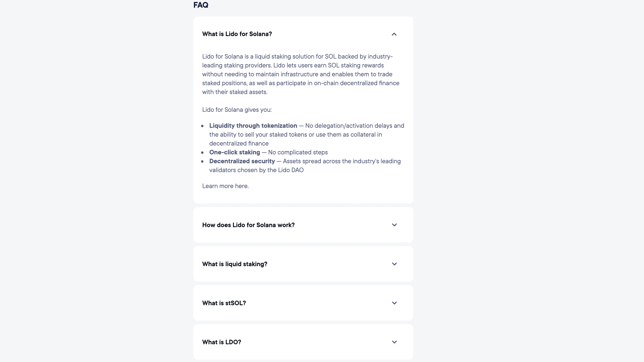Click the 'One-click staking' bold text

[x=234, y=152]
